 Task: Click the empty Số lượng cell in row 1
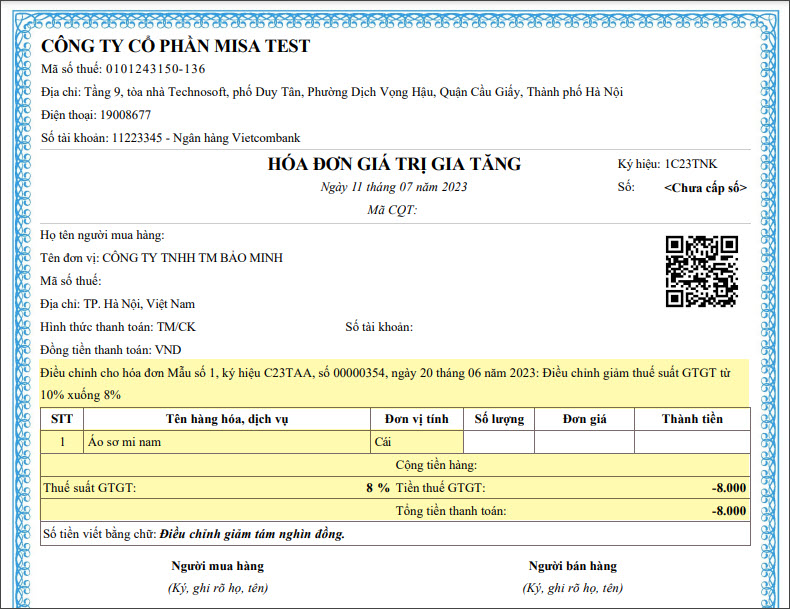[499, 441]
